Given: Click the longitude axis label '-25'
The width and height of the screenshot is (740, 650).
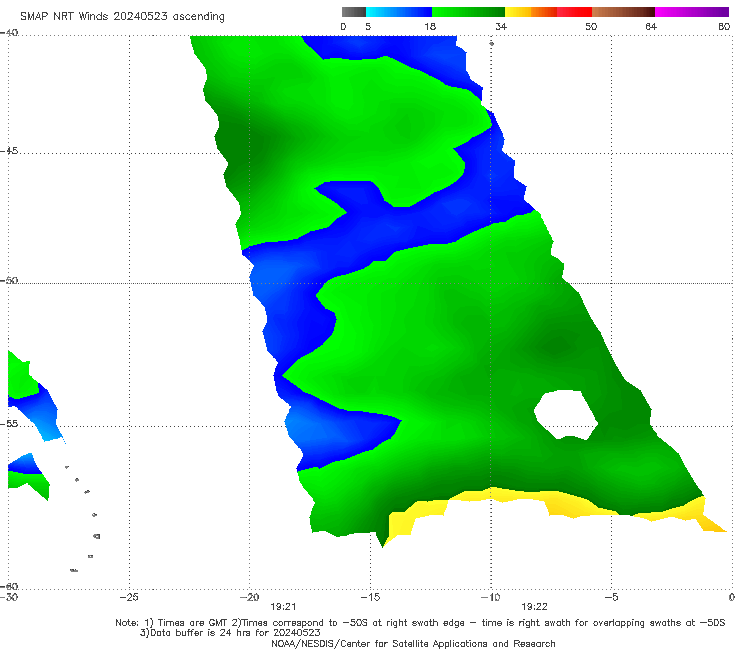Looking at the screenshot, I should click(x=129, y=597).
